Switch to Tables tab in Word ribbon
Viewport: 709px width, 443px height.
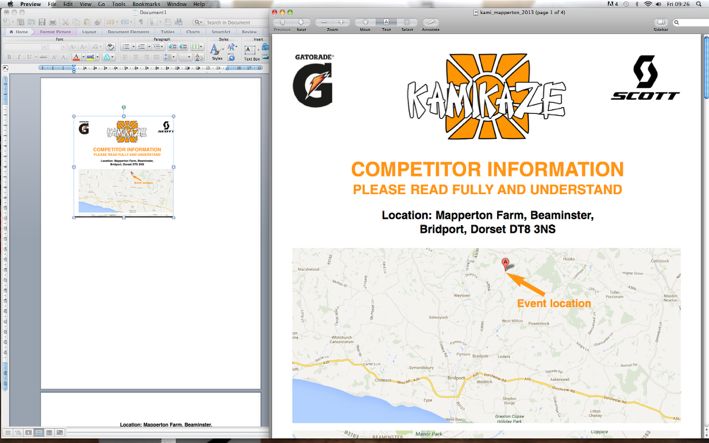coord(167,32)
